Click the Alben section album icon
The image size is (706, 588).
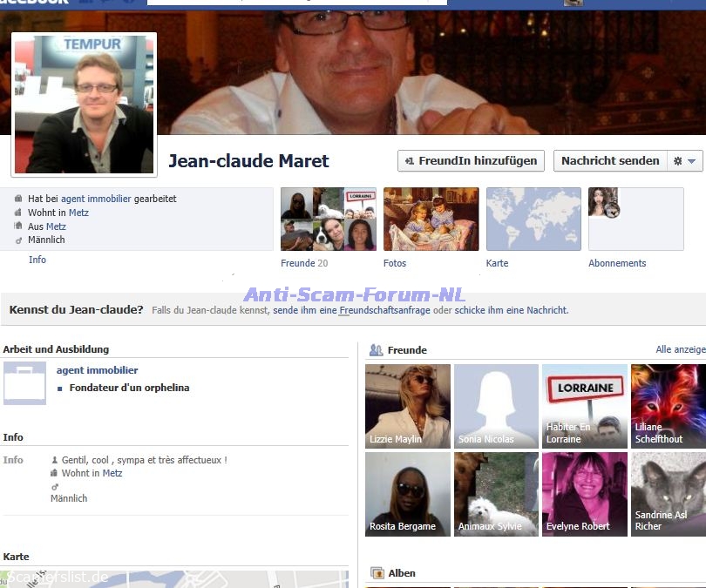377,573
